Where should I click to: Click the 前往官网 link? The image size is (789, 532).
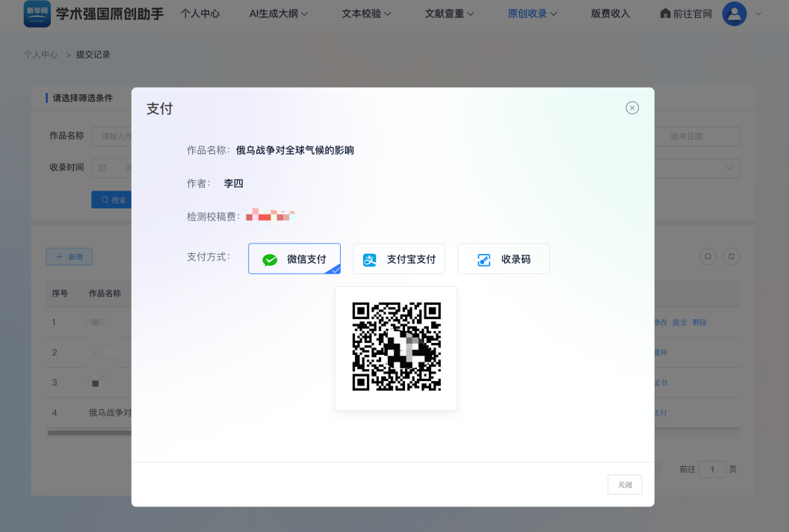click(686, 13)
